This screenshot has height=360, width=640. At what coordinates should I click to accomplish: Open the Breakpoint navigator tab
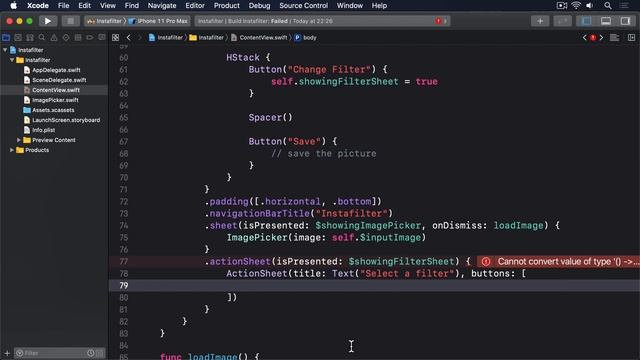tap(90, 38)
